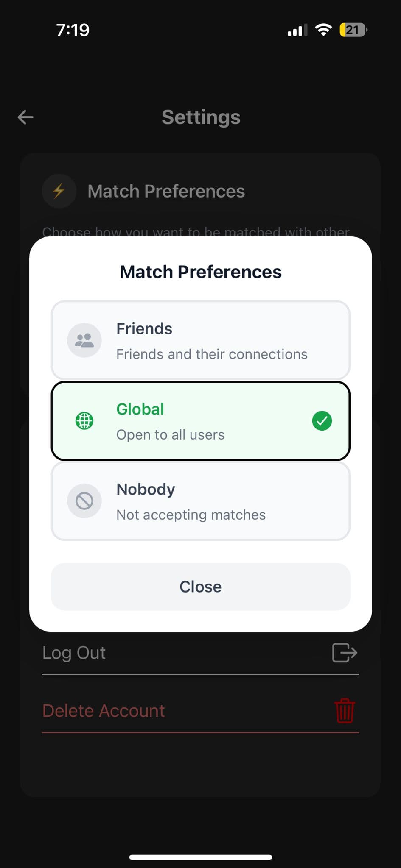The width and height of the screenshot is (401, 868).
Task: Select the Friends match preference
Action: (x=200, y=340)
